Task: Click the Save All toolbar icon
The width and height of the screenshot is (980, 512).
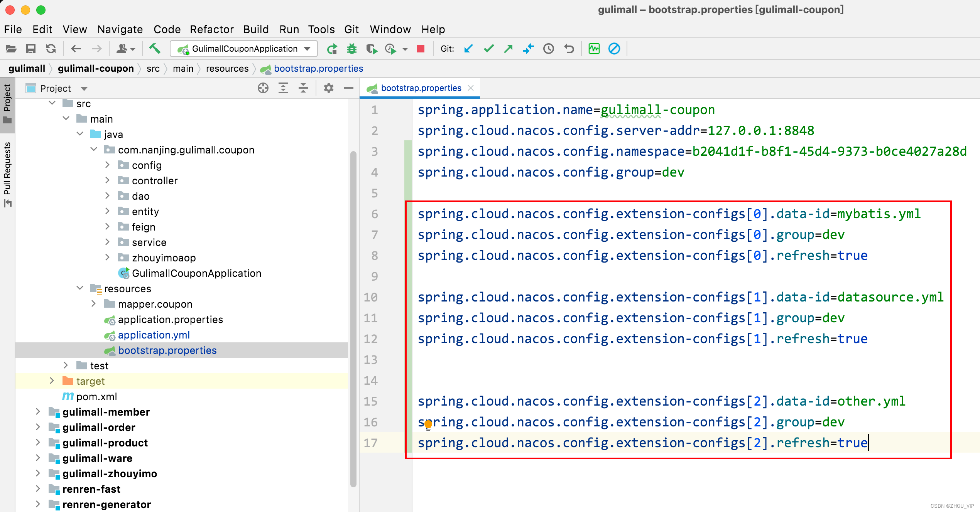Action: (x=31, y=49)
